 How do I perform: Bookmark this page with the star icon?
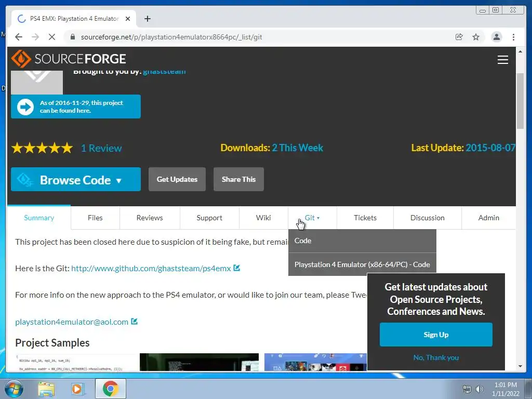pos(476,37)
